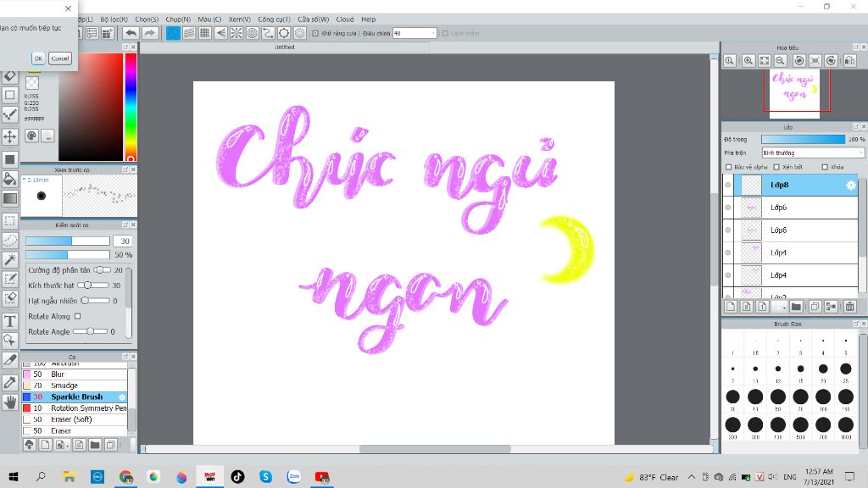Screen dimensions: 868x488
Task: Click the Redo arrow in toolbar
Action: point(149,33)
